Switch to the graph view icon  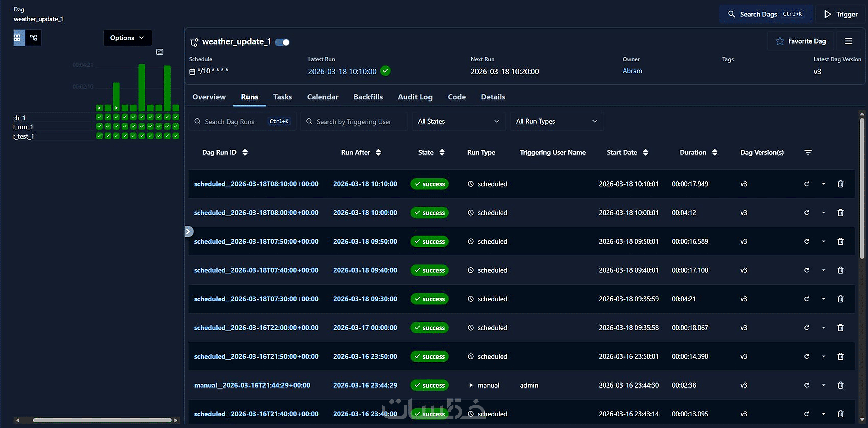[33, 38]
